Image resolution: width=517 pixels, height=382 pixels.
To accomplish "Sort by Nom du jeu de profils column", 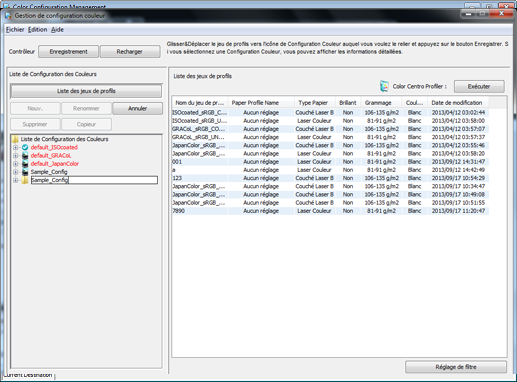I will tap(200, 103).
